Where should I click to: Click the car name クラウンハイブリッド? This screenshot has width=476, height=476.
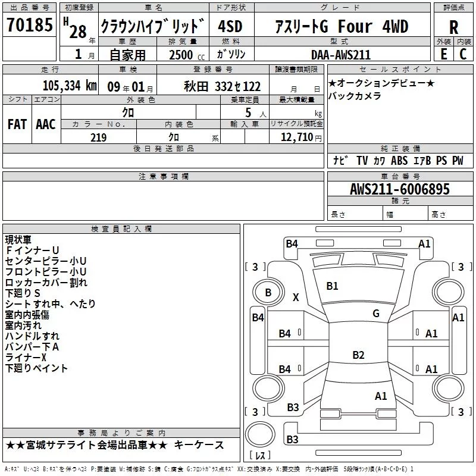[152, 26]
